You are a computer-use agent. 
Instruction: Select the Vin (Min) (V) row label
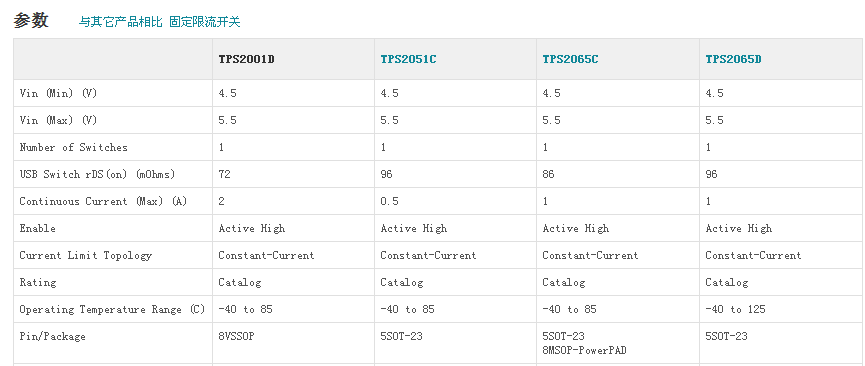(58, 93)
